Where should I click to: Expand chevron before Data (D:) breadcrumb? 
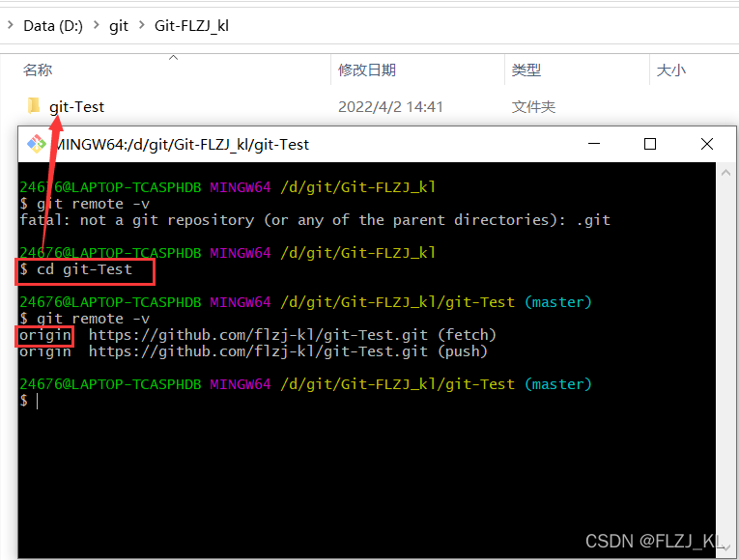(11, 25)
